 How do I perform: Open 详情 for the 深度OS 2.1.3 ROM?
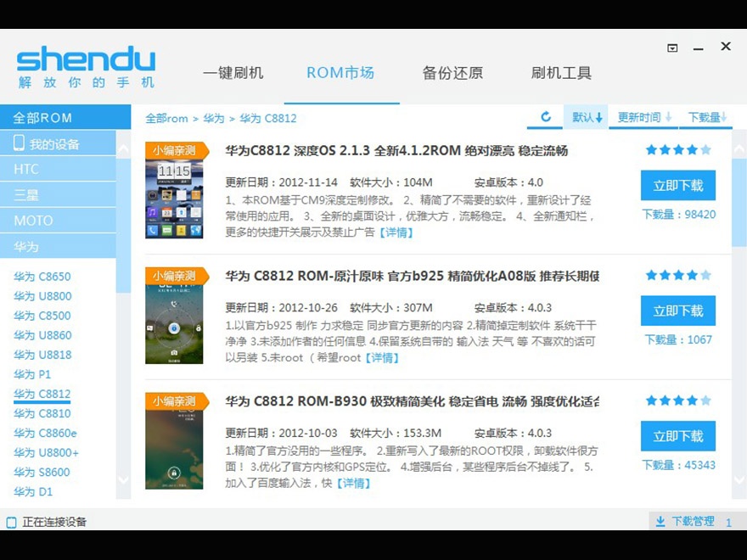[x=396, y=232]
